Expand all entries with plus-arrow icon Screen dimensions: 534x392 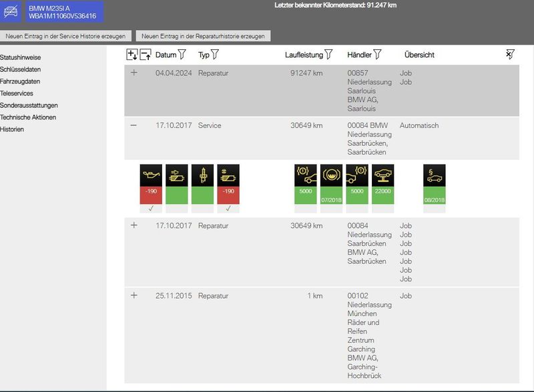pyautogui.click(x=131, y=55)
